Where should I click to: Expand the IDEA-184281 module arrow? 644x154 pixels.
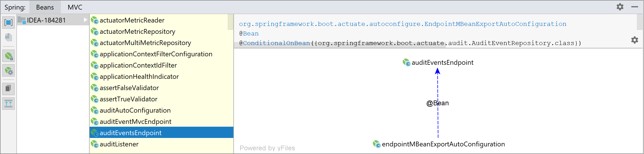[x=85, y=20]
